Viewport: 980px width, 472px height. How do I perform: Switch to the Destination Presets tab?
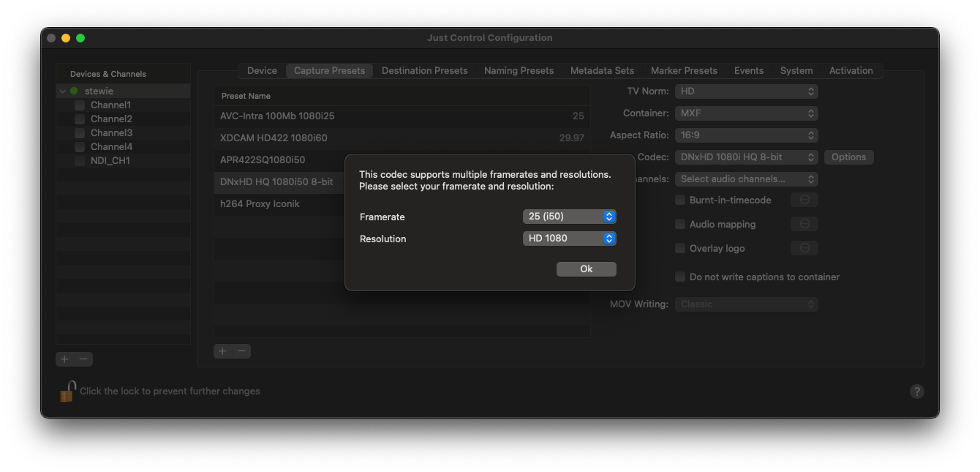pyautogui.click(x=424, y=71)
